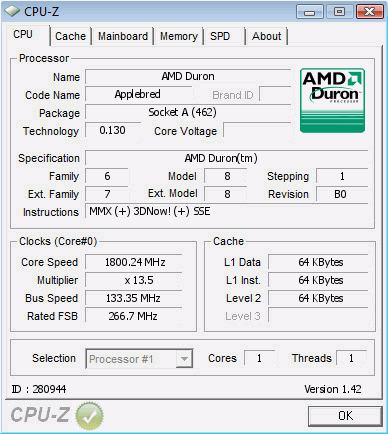Click the Instructions field showing MMX 3DNow
The height and width of the screenshot is (434, 388).
coord(227,211)
